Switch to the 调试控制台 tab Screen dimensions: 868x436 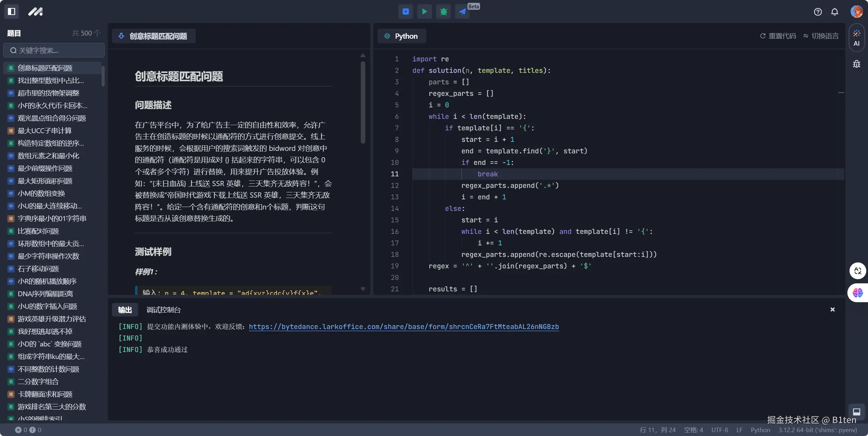(x=163, y=309)
